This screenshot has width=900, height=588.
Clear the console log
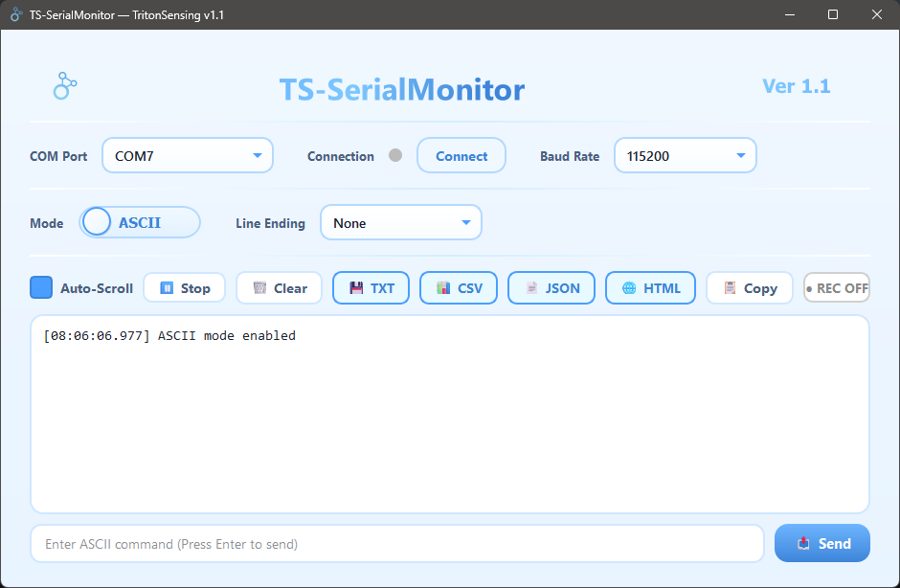(279, 287)
